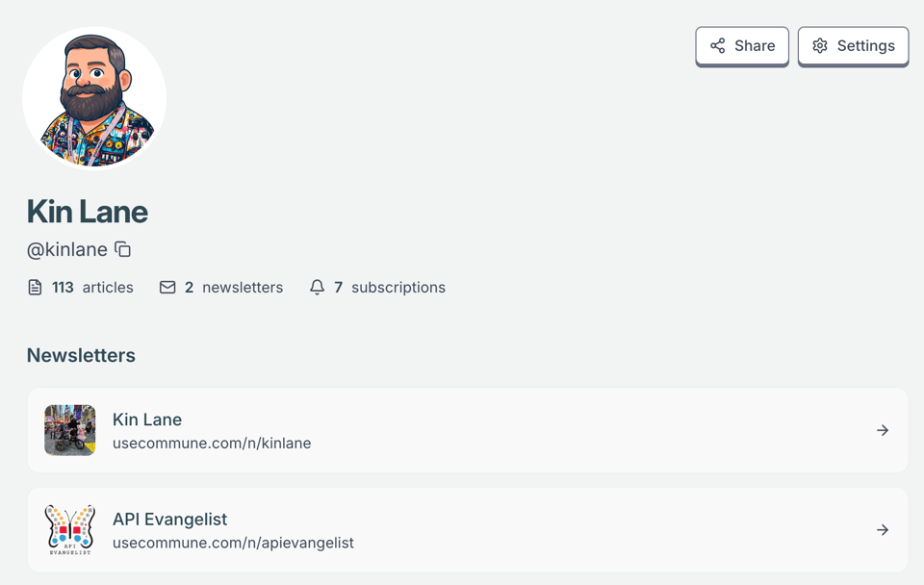The height and width of the screenshot is (585, 924).
Task: Click the envelope icon beside newsletters count
Action: coord(167,288)
